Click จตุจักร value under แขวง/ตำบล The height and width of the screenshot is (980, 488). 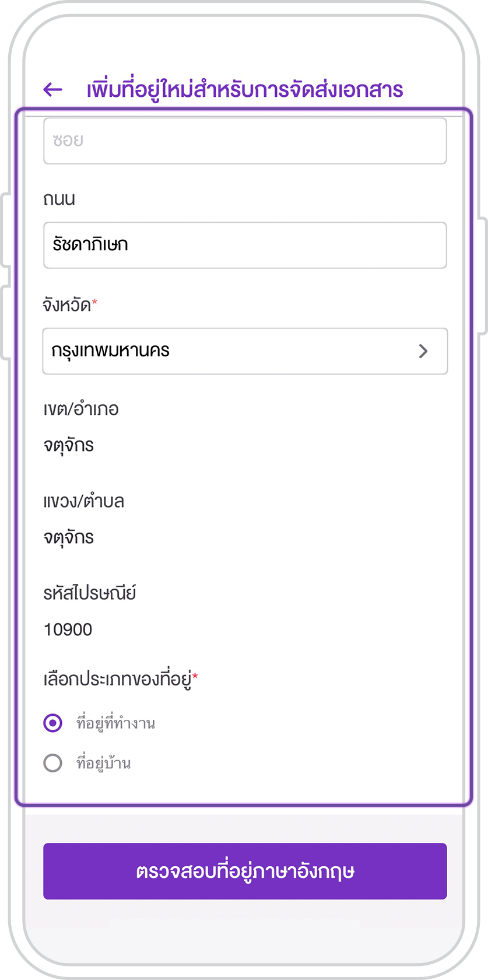69,538
